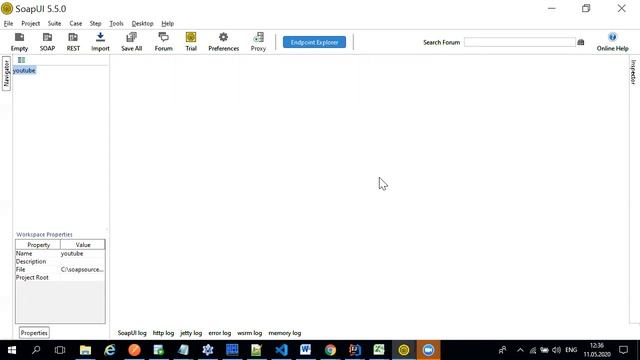Click the Proxy toolbar icon
The image size is (640, 360).
(258, 42)
